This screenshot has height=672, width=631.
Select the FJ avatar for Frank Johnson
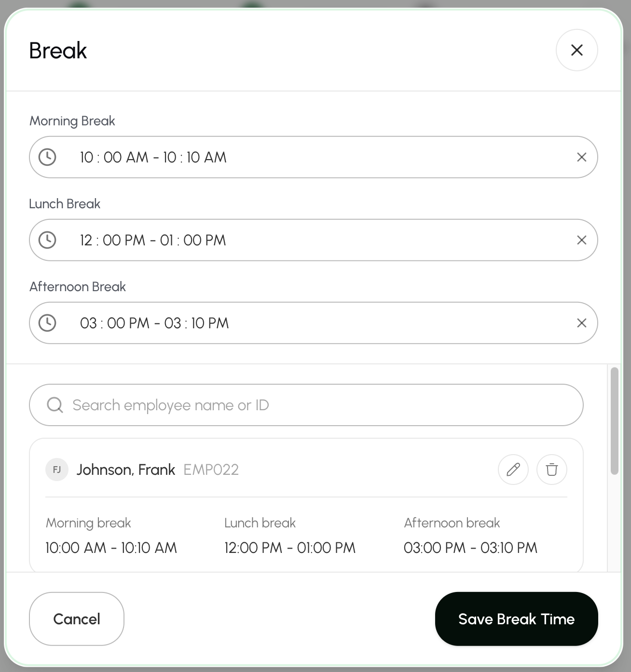(57, 470)
